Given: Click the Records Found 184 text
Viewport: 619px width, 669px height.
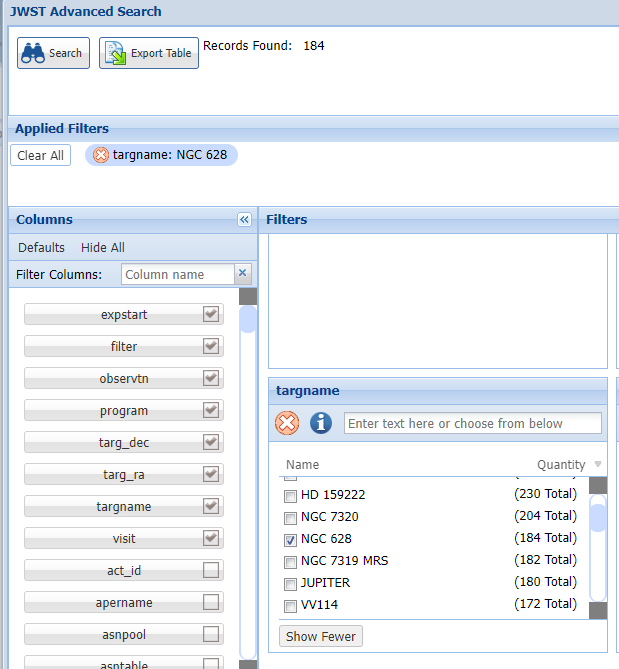Looking at the screenshot, I should click(264, 46).
